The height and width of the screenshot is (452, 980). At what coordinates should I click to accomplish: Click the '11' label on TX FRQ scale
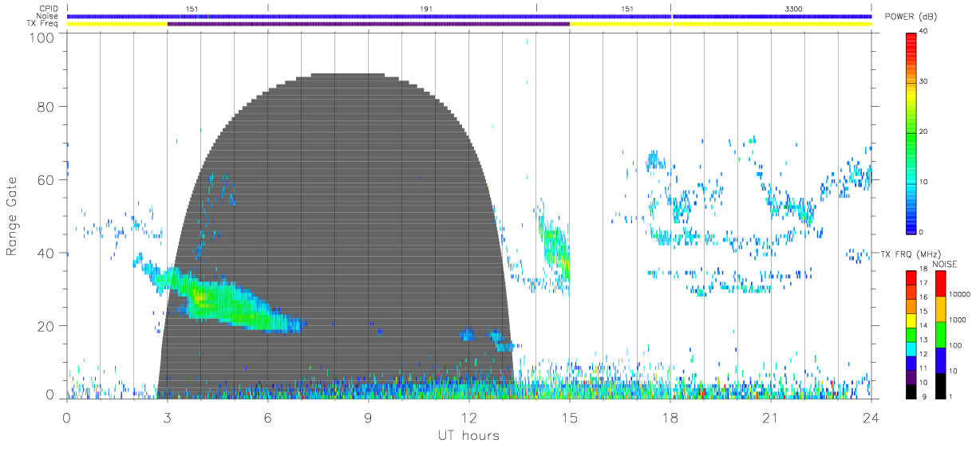924,368
